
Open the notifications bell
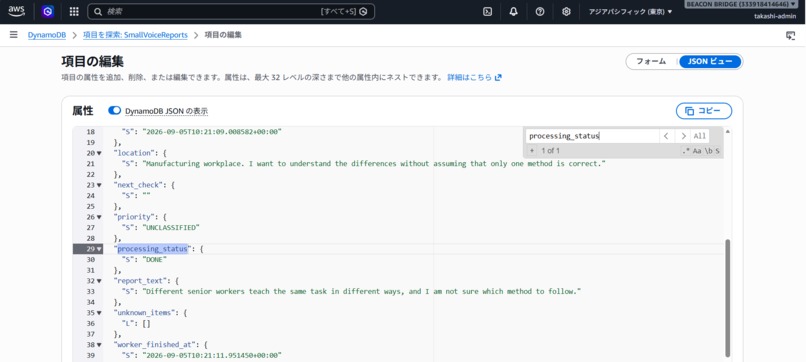[514, 12]
